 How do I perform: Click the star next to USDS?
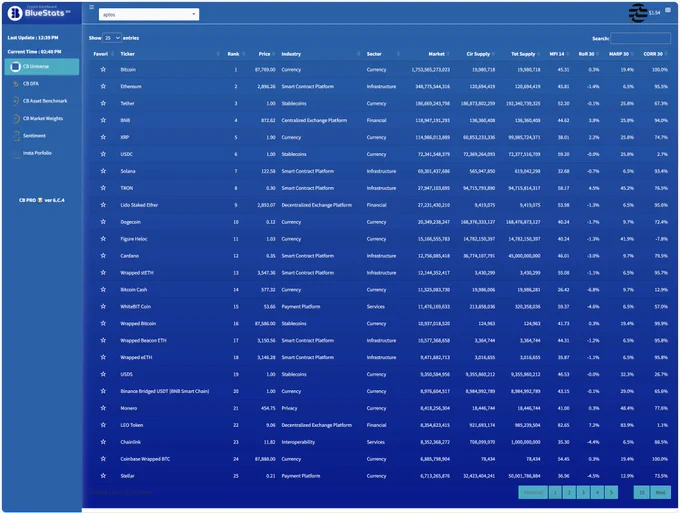(103, 374)
